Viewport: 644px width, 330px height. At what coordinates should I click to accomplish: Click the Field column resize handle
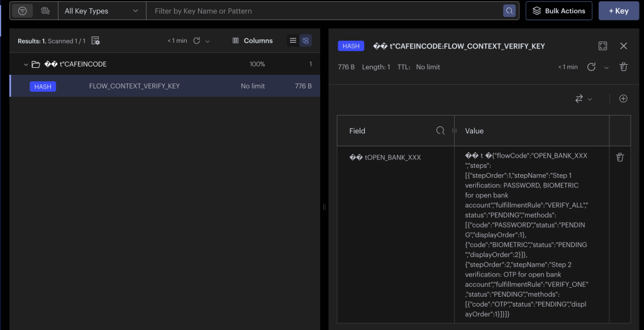click(454, 131)
